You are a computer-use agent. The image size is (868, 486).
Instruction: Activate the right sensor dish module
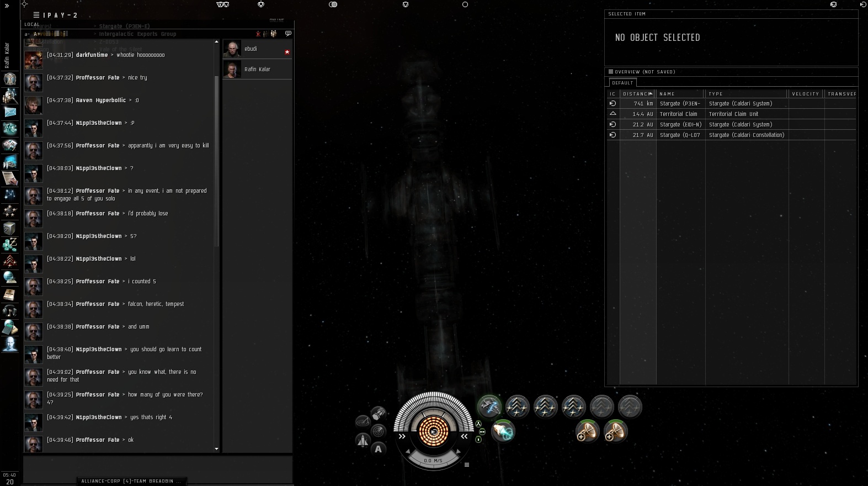(615, 431)
